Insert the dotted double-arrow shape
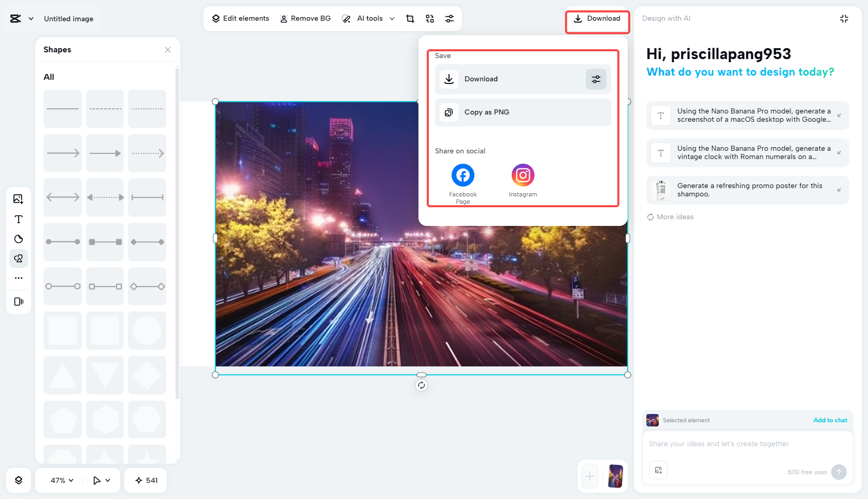The image size is (868, 499). [x=105, y=197]
